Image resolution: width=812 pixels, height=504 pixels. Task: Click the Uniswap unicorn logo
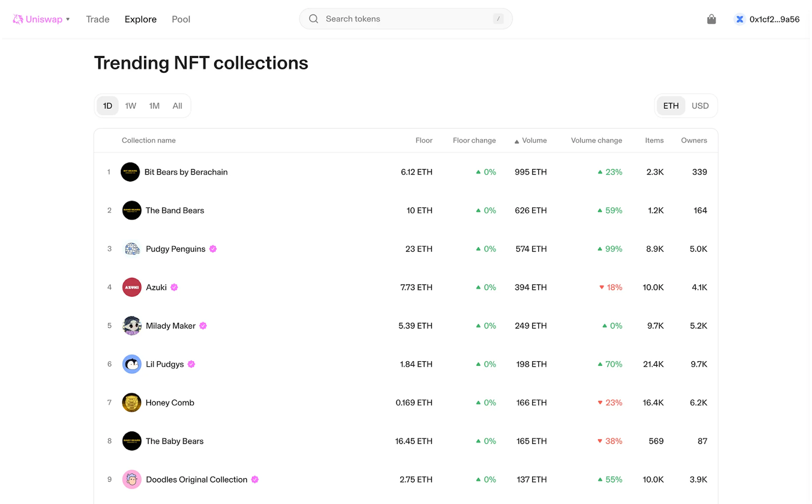coord(18,19)
